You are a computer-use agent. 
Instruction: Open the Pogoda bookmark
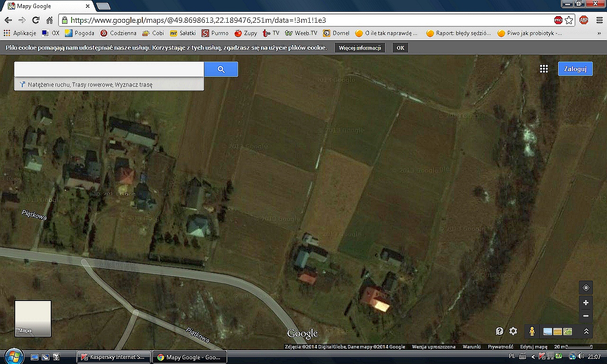[80, 33]
